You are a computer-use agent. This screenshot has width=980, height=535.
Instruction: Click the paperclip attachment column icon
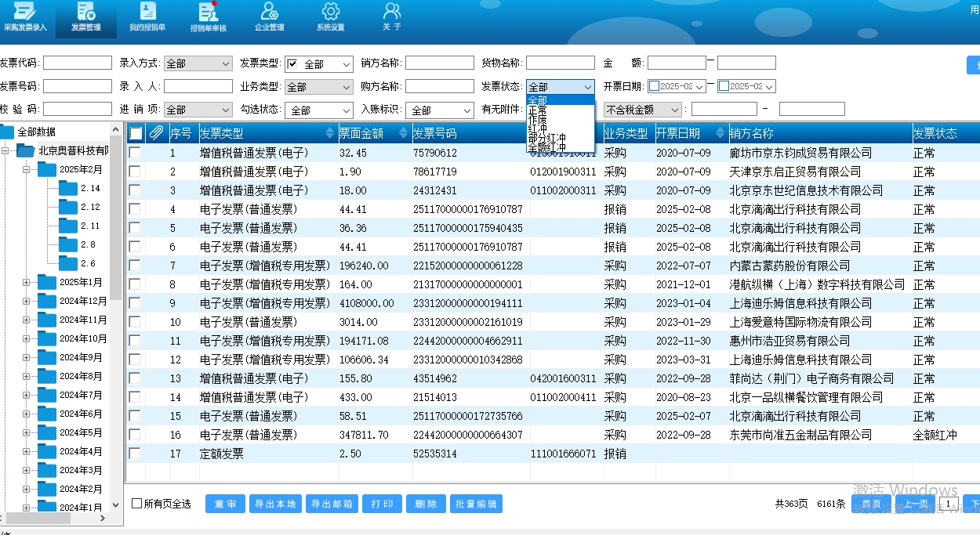coord(157,133)
